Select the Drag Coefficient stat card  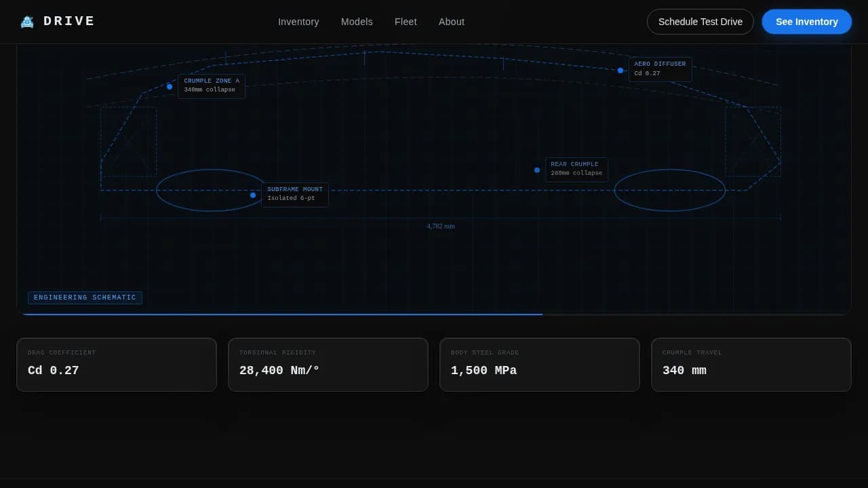(117, 365)
